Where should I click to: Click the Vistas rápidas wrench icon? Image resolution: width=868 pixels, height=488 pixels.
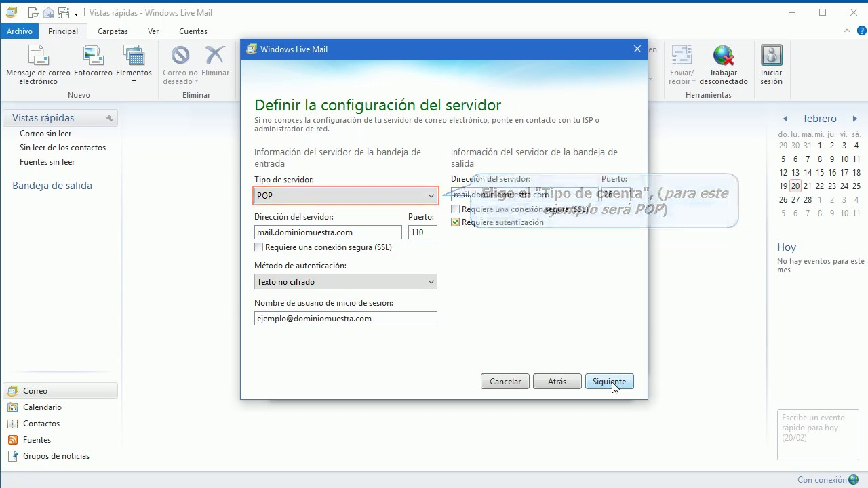pyautogui.click(x=109, y=118)
